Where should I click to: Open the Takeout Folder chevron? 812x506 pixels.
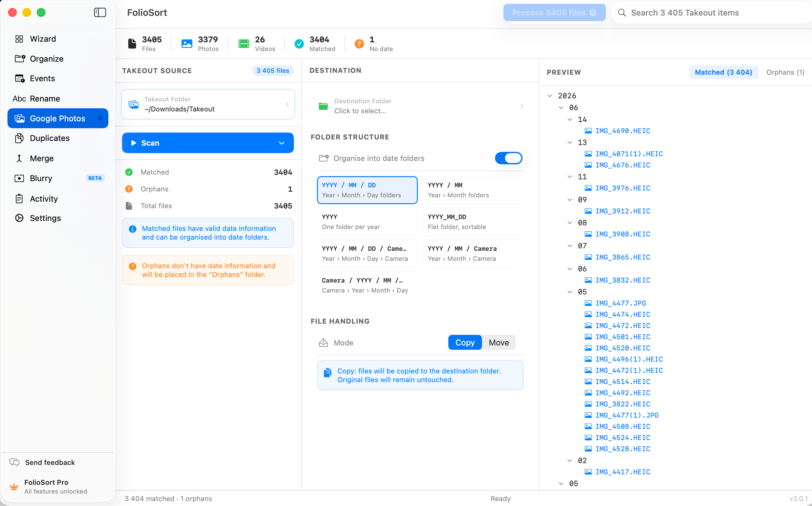pos(287,105)
